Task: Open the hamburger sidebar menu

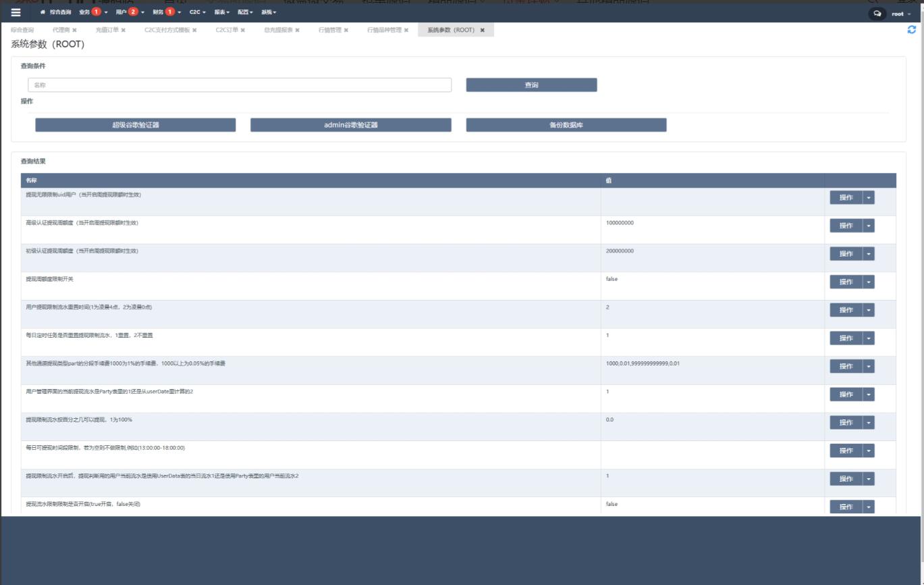Action: pyautogui.click(x=16, y=13)
